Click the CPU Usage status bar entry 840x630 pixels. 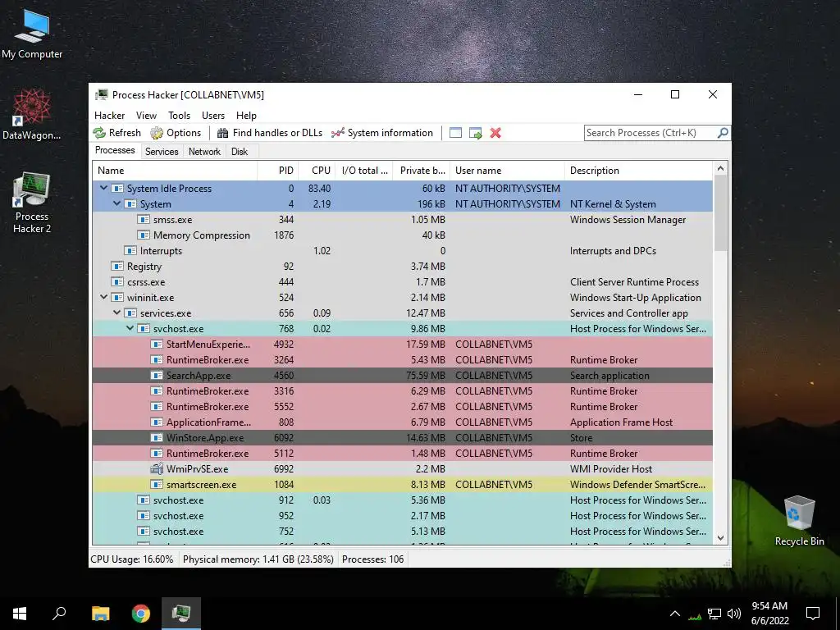click(132, 559)
